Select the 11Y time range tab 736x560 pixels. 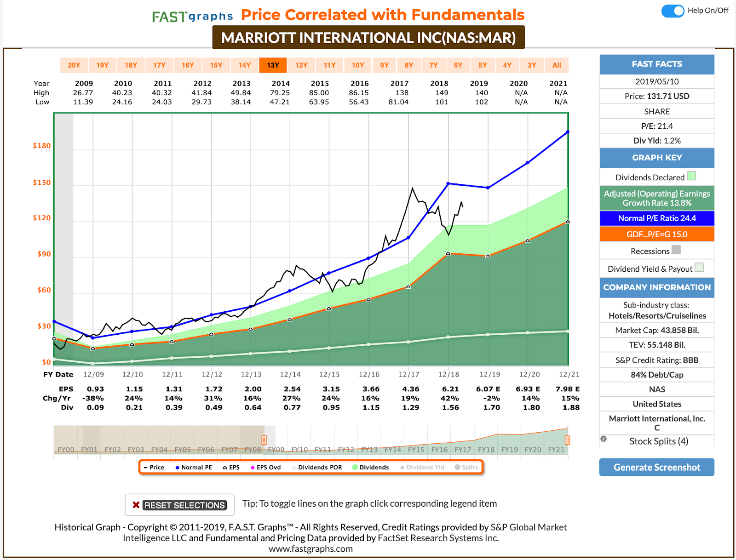(x=330, y=65)
